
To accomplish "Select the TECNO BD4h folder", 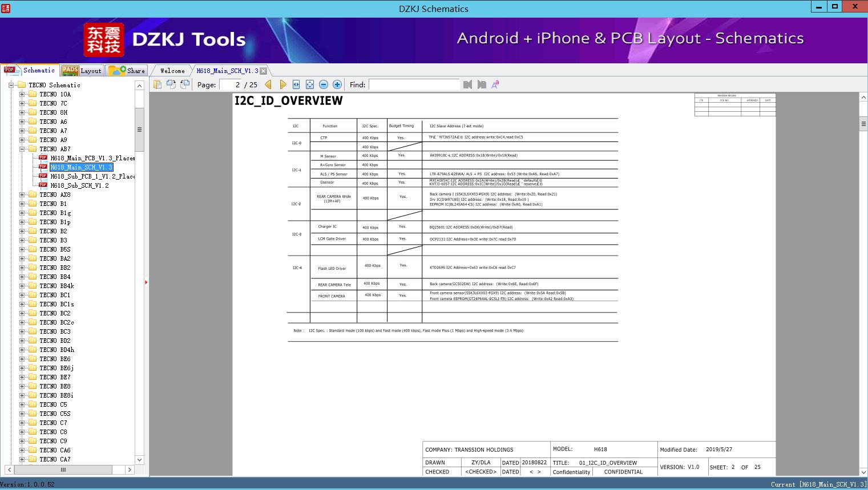I will (x=56, y=350).
